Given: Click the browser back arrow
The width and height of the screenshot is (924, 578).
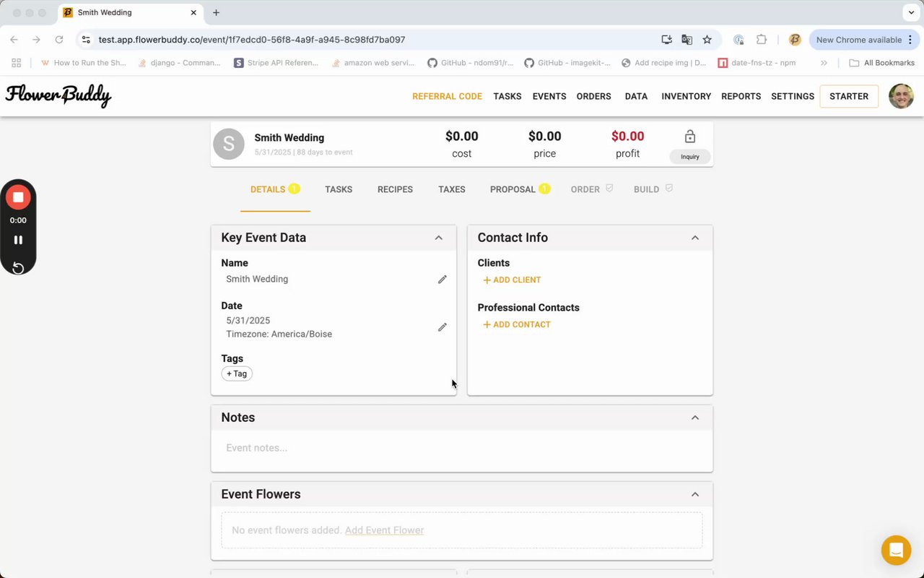Looking at the screenshot, I should [14, 40].
